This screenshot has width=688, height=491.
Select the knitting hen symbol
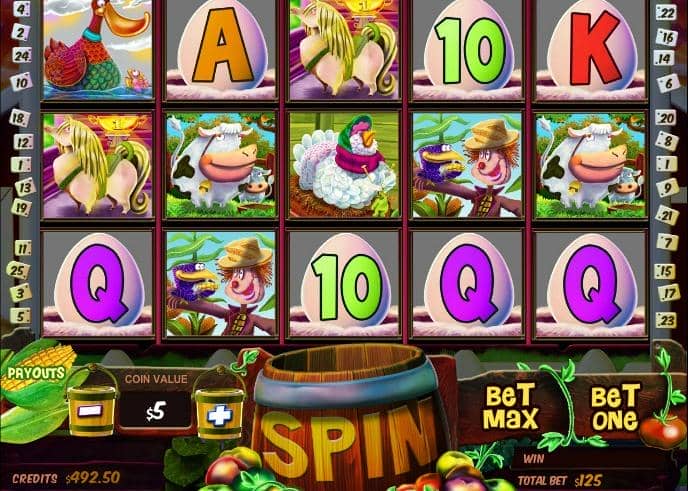(344, 165)
